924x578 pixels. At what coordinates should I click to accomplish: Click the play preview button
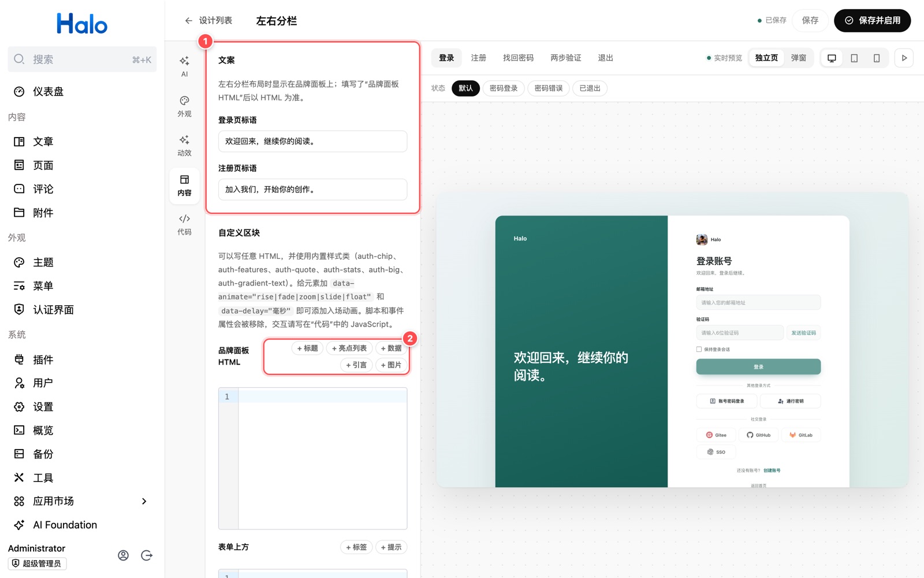coord(904,58)
